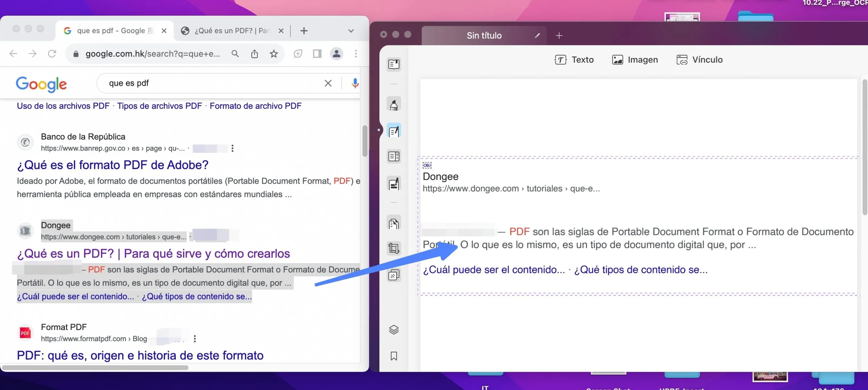Click Chrome horizontal scrollbar at bottom
This screenshot has height=390, width=868.
click(x=95, y=367)
